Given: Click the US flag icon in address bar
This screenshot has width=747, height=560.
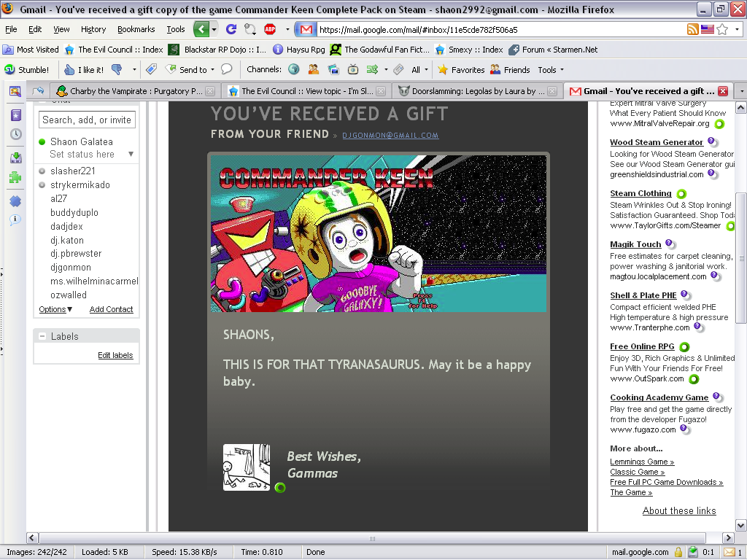Looking at the screenshot, I should (708, 29).
